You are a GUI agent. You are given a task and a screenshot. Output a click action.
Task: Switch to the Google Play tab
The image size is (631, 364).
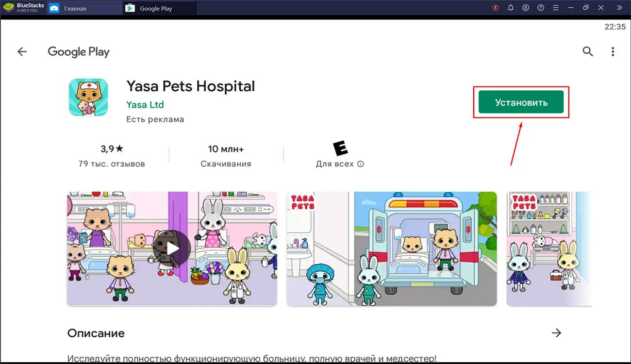click(160, 8)
